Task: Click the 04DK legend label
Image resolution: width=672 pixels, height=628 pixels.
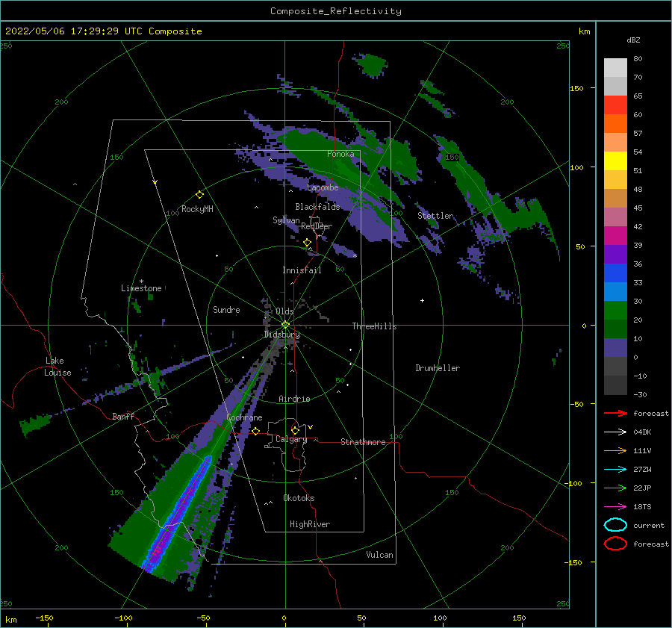Action: [x=642, y=432]
